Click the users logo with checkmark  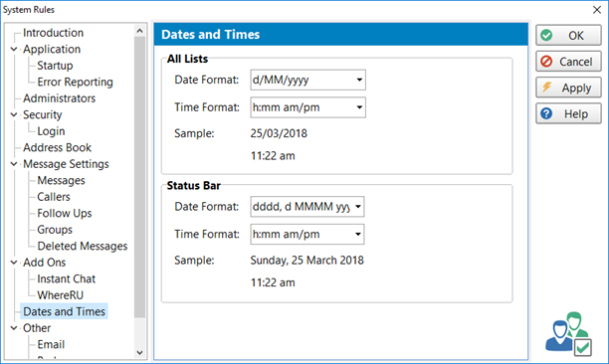pos(569,334)
